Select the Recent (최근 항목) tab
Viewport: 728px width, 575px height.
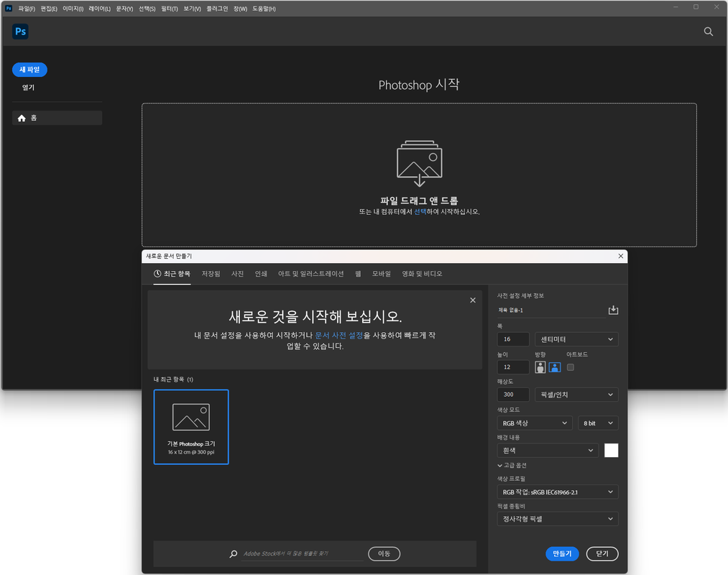click(x=172, y=274)
